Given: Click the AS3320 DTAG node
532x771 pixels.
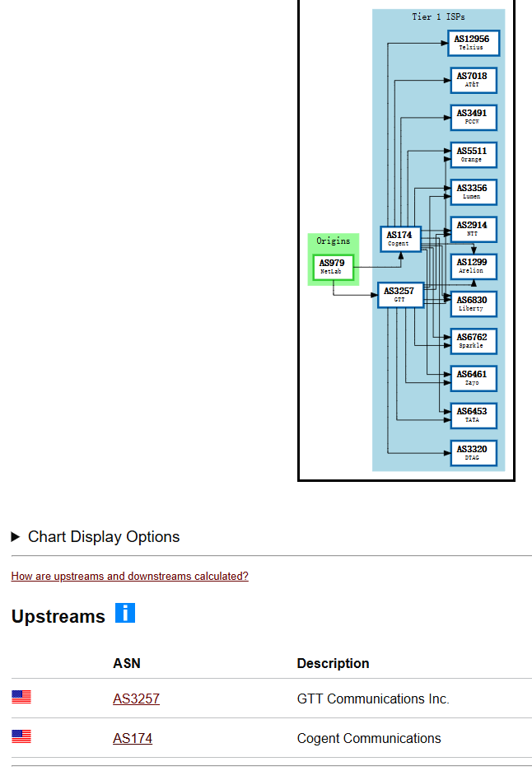Looking at the screenshot, I should coord(474,453).
